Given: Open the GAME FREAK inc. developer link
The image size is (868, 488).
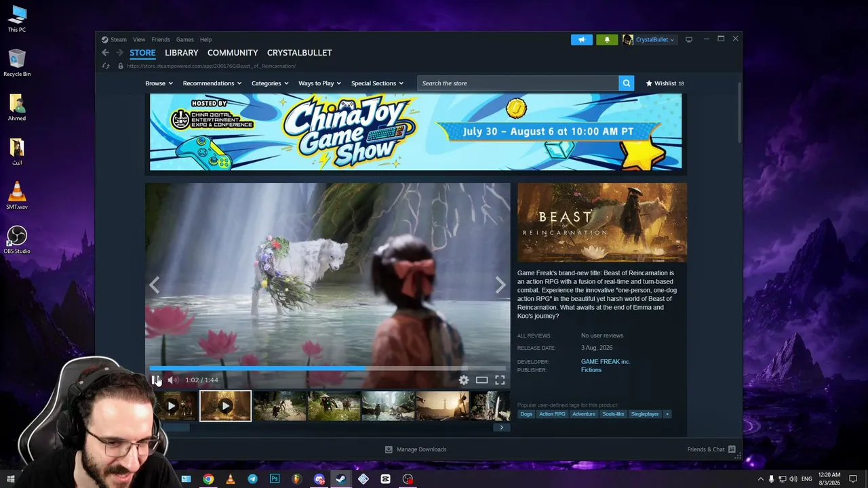Looking at the screenshot, I should pyautogui.click(x=606, y=361).
